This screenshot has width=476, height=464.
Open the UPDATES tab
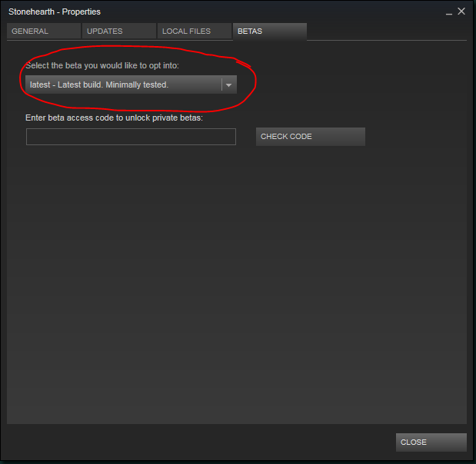119,31
